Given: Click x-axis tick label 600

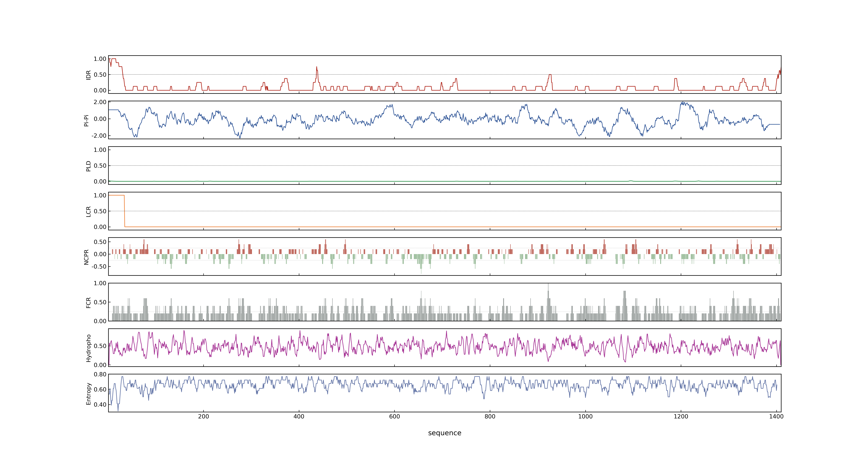Looking at the screenshot, I should pyautogui.click(x=395, y=416).
